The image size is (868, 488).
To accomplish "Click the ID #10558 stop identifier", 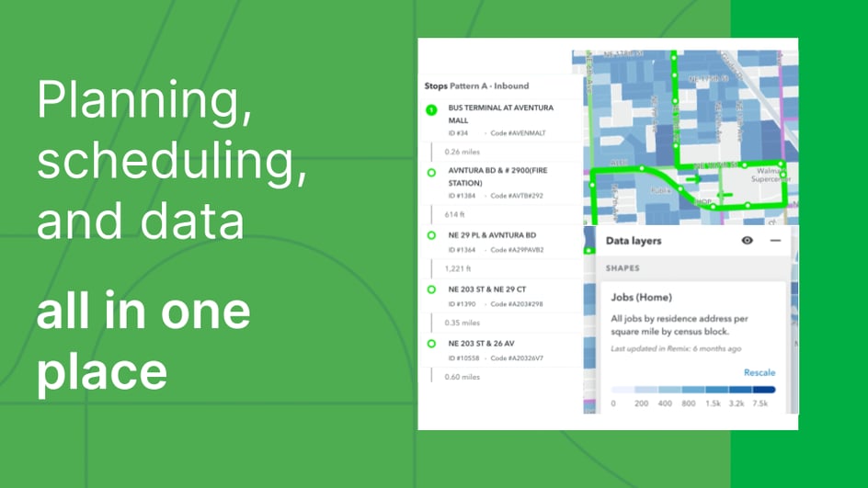I will point(463,358).
